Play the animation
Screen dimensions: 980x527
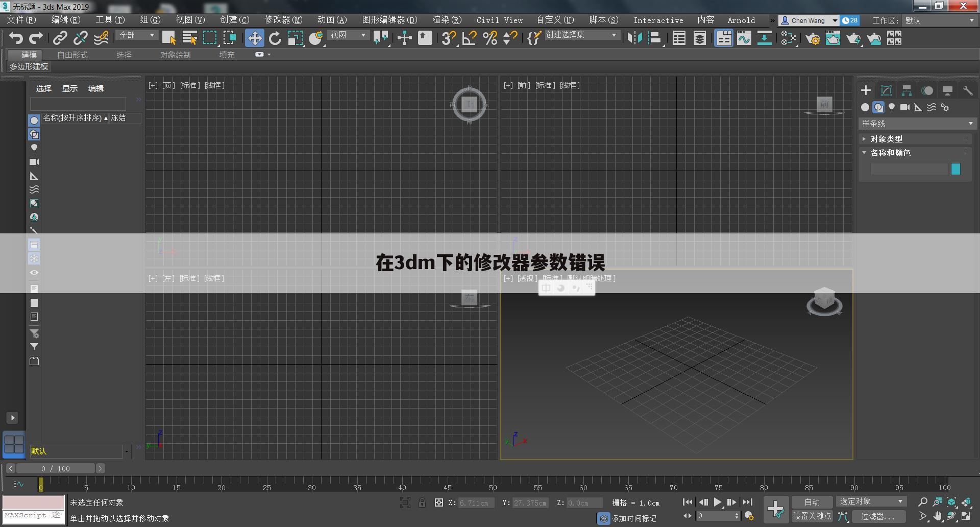tap(717, 502)
